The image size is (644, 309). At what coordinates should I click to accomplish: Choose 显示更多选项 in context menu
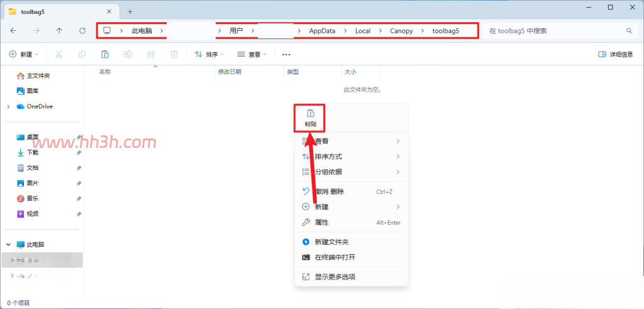[x=352, y=277]
